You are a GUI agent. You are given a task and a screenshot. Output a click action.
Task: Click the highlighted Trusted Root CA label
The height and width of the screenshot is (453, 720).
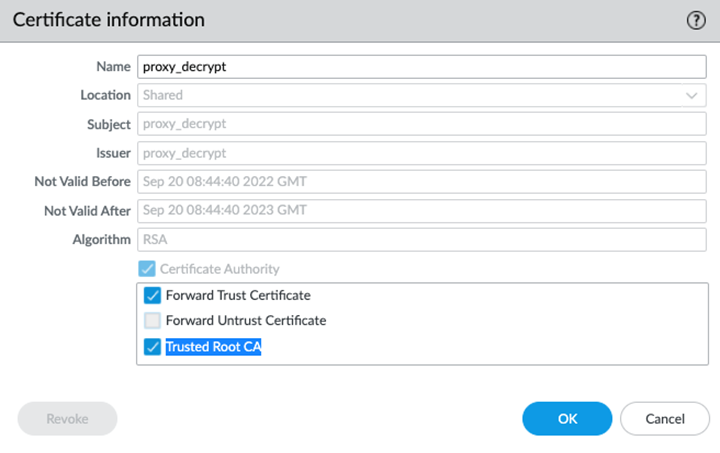click(x=213, y=347)
